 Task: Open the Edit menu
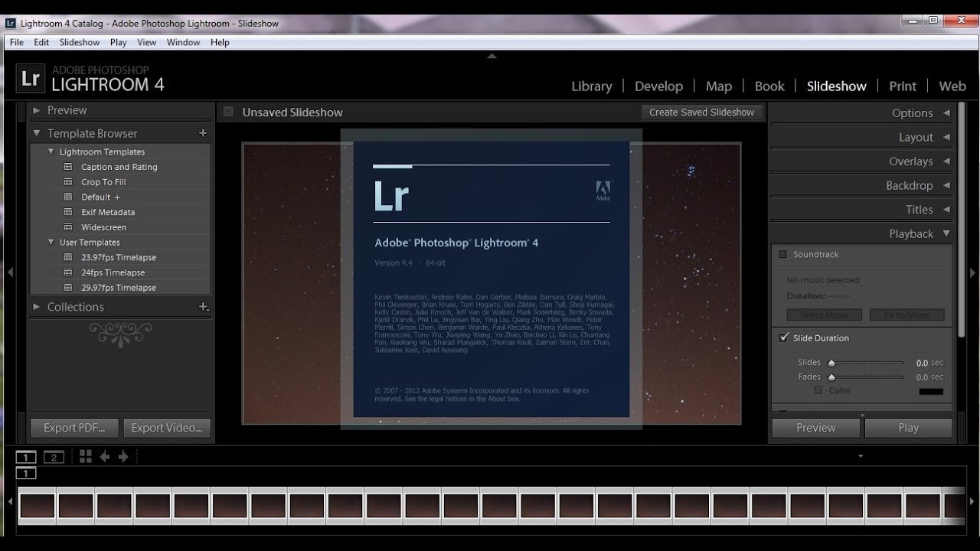pos(41,42)
